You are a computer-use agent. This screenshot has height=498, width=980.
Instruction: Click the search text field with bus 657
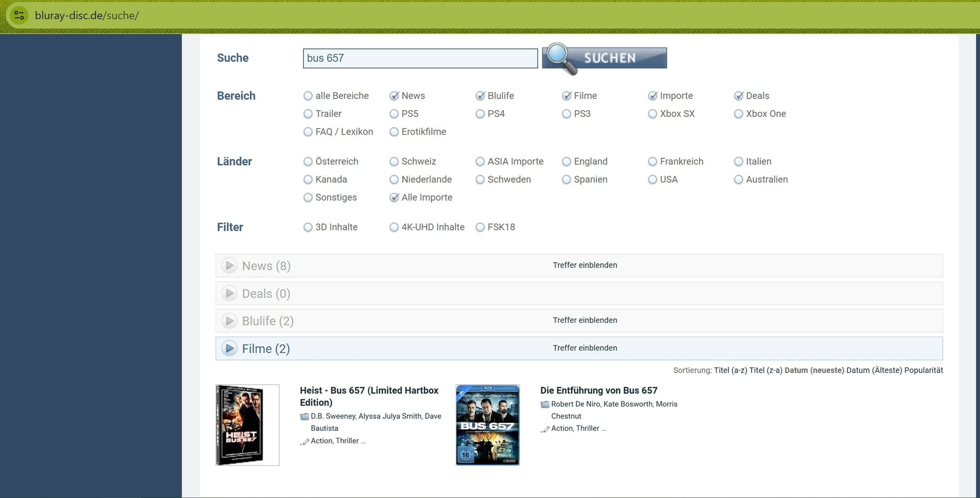420,58
